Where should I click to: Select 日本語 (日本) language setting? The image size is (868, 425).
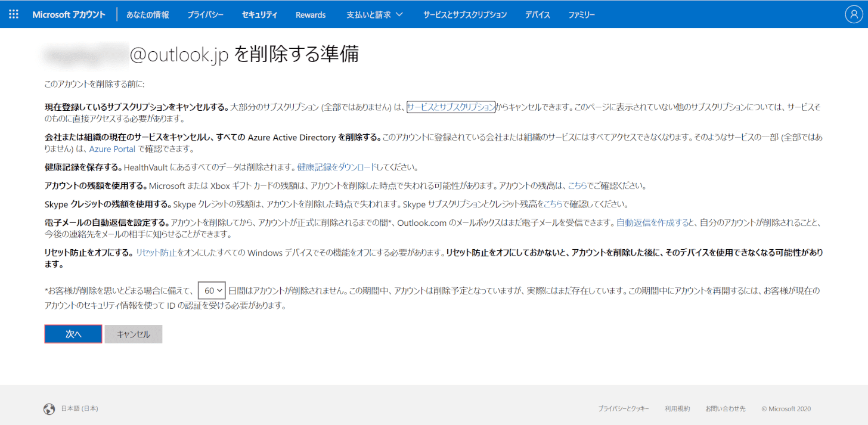(x=80, y=409)
